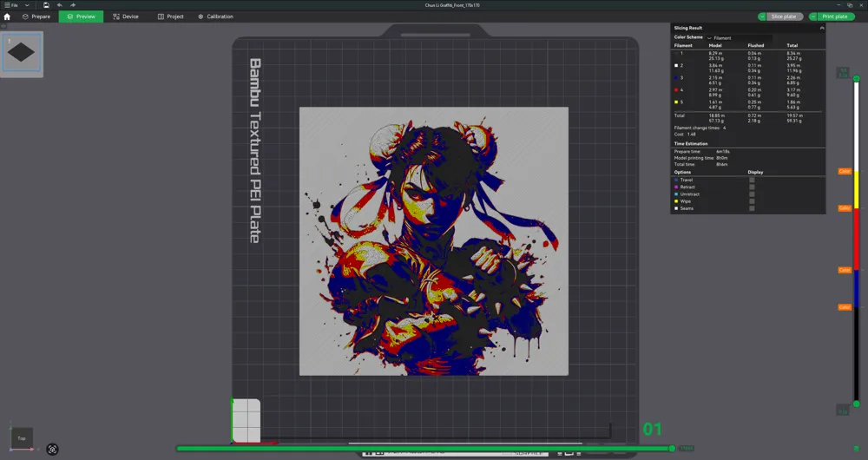This screenshot has width=868, height=460.
Task: Click the Device tab printer icon
Action: click(116, 16)
